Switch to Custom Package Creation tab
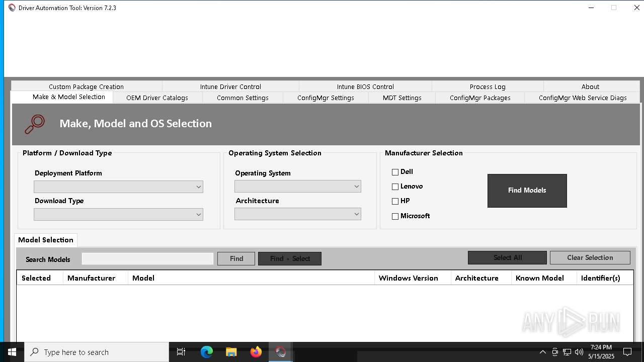 (87, 86)
